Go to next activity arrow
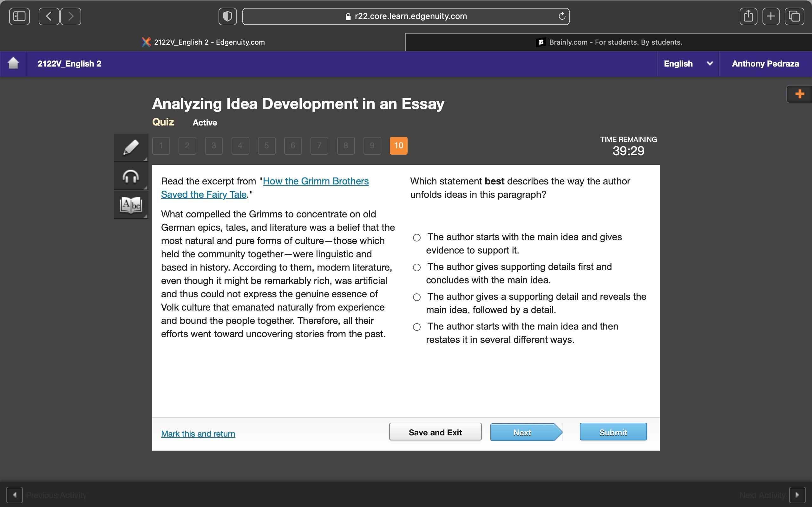Viewport: 812px width, 507px height. [797, 495]
